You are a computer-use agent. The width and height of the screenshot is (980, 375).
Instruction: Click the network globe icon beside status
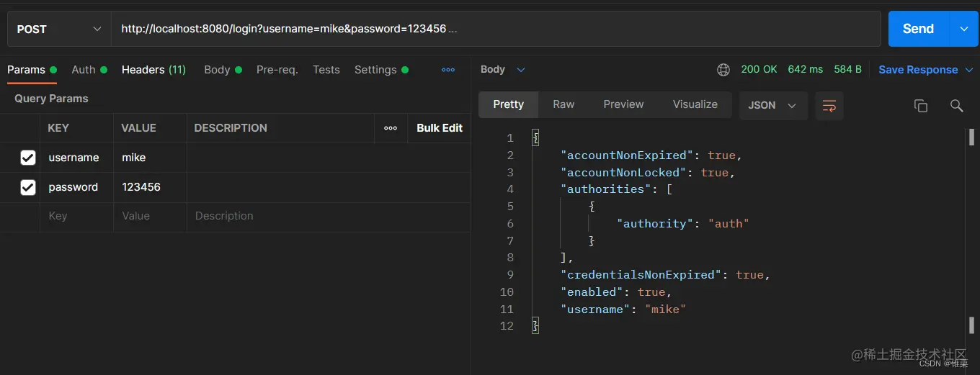point(723,70)
